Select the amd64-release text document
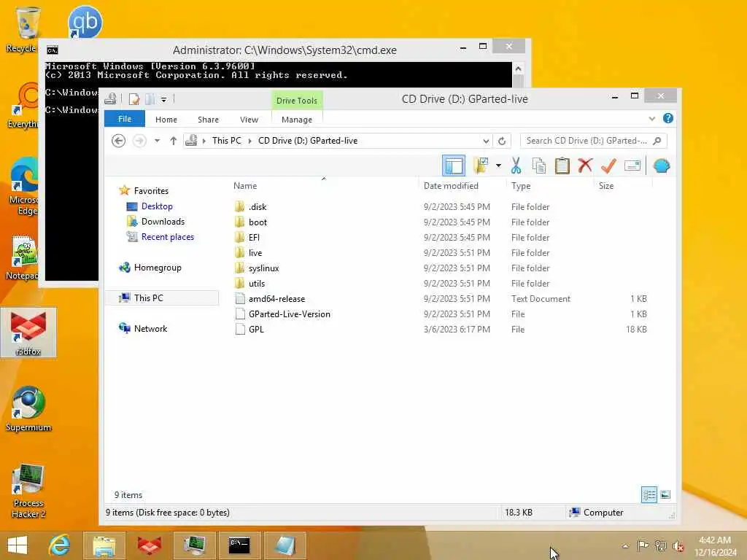Image resolution: width=747 pixels, height=560 pixels. [276, 298]
